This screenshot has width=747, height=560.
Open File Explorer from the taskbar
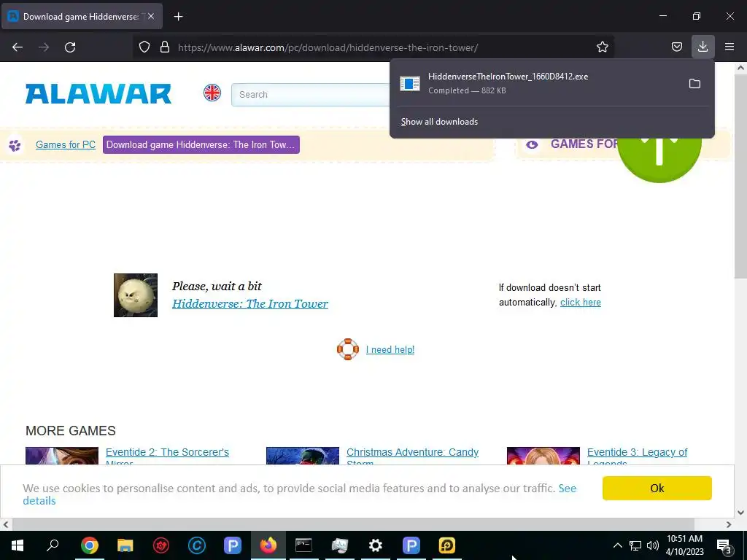(125, 545)
